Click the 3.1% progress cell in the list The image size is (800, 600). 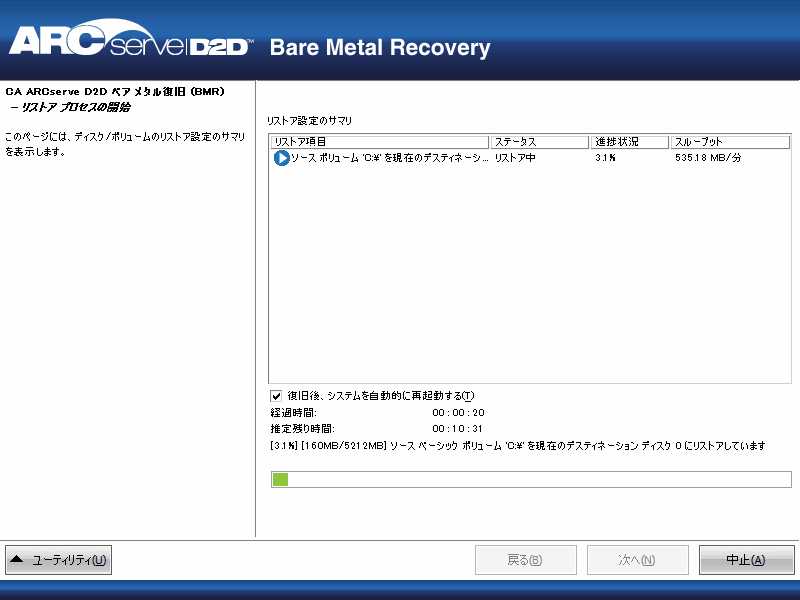pos(605,158)
